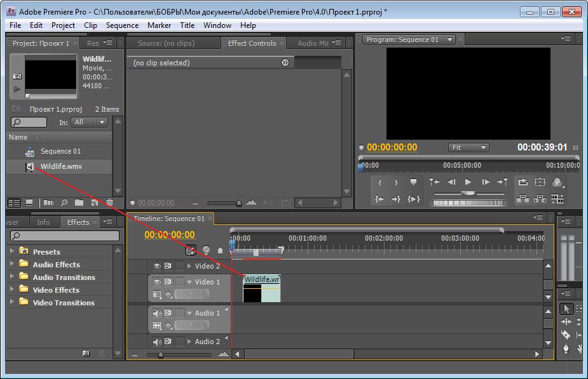Screen dimensions: 588x379
Task: Hide the Video 2 track output
Action: (x=157, y=266)
